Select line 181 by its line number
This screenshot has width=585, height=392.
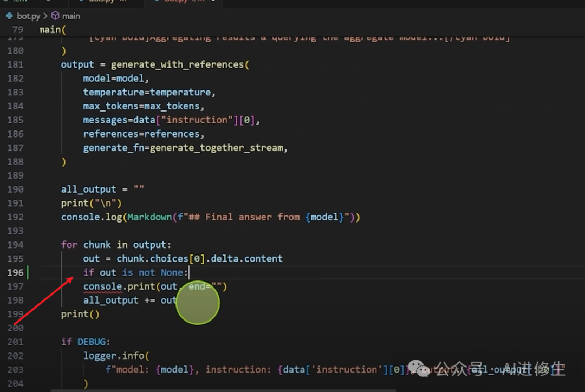[15, 64]
